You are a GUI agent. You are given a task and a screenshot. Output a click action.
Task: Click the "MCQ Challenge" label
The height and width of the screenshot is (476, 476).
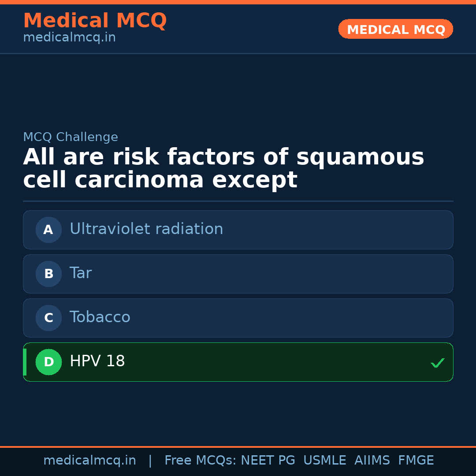(71, 137)
